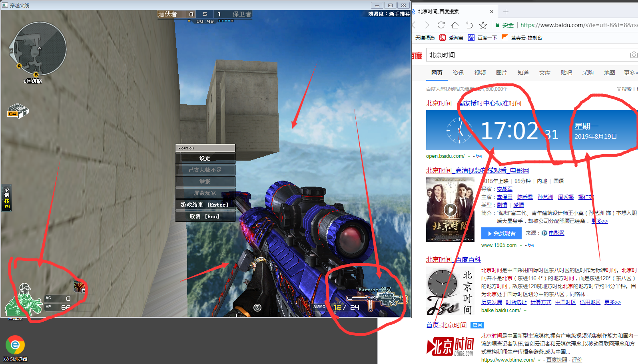This screenshot has height=364, width=638.
Task: Switch to the 图片 search tab
Action: point(502,73)
